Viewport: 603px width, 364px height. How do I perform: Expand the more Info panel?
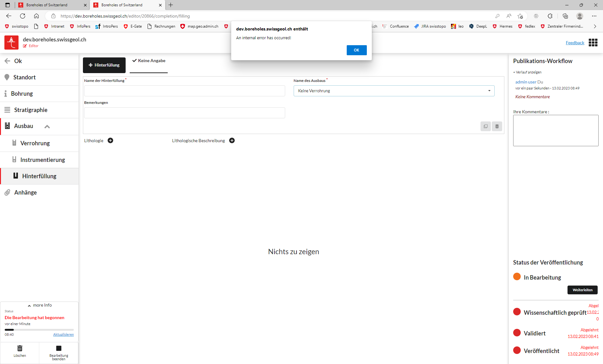[40, 305]
